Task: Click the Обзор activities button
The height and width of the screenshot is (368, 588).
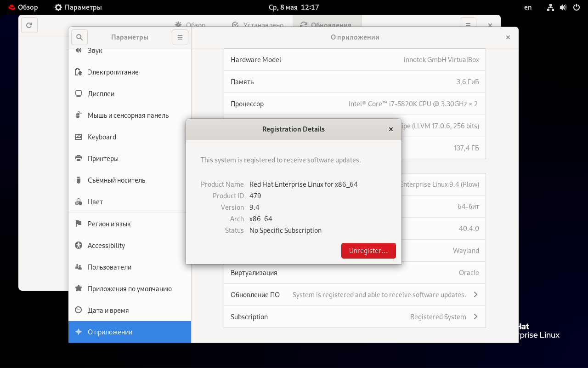Action: [23, 7]
